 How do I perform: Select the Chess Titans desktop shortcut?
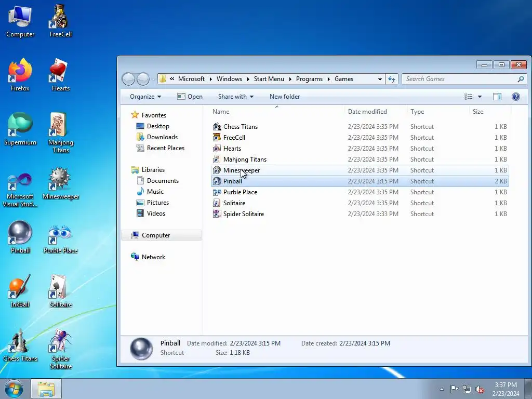pyautogui.click(x=20, y=345)
